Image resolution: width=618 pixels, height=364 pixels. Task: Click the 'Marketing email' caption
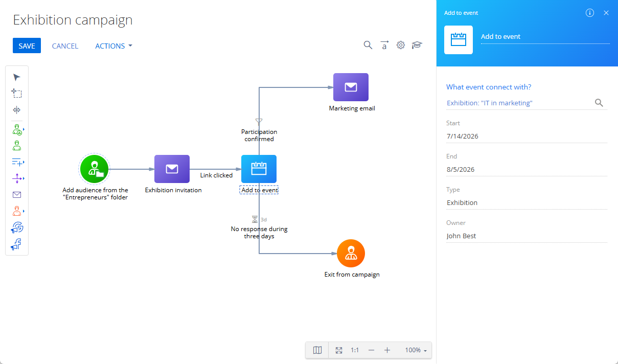pos(352,108)
